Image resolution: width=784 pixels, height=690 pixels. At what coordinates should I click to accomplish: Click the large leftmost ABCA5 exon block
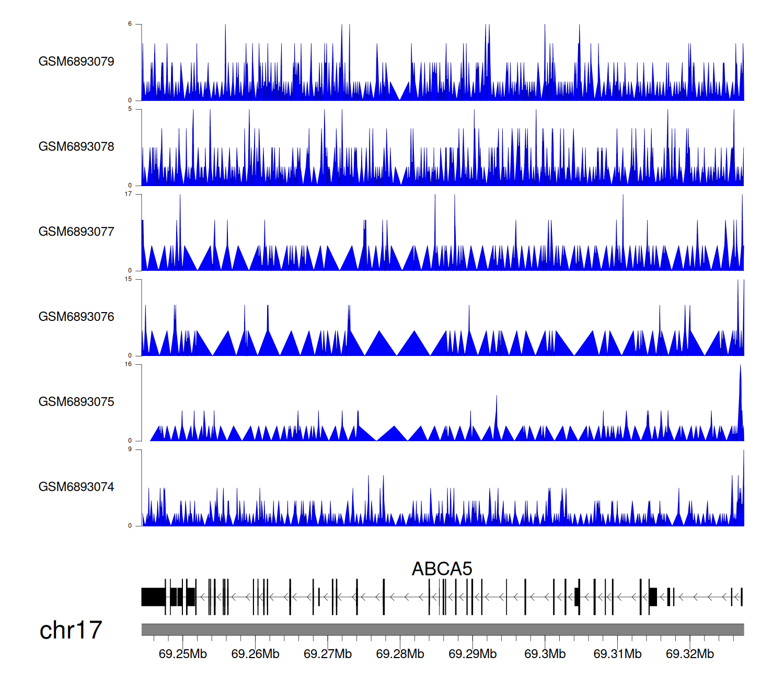tap(153, 597)
